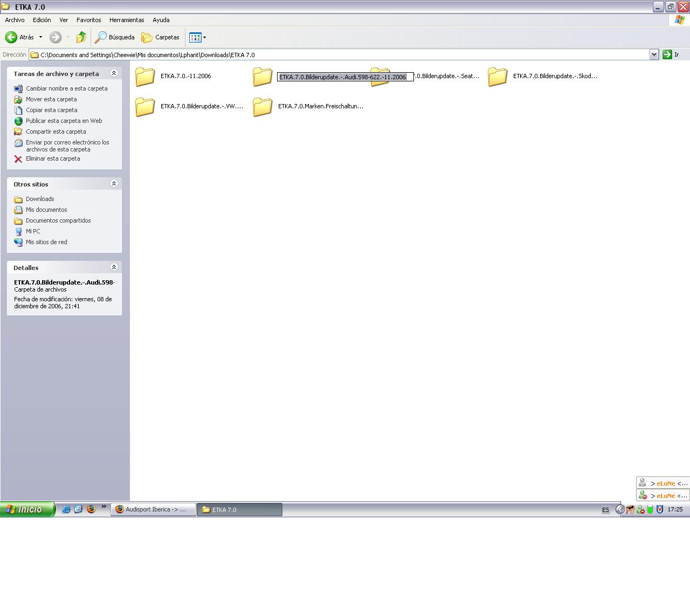Viewport: 690px width, 616px height.
Task: Open the green busy eLuNe toast
Action: [x=663, y=495]
